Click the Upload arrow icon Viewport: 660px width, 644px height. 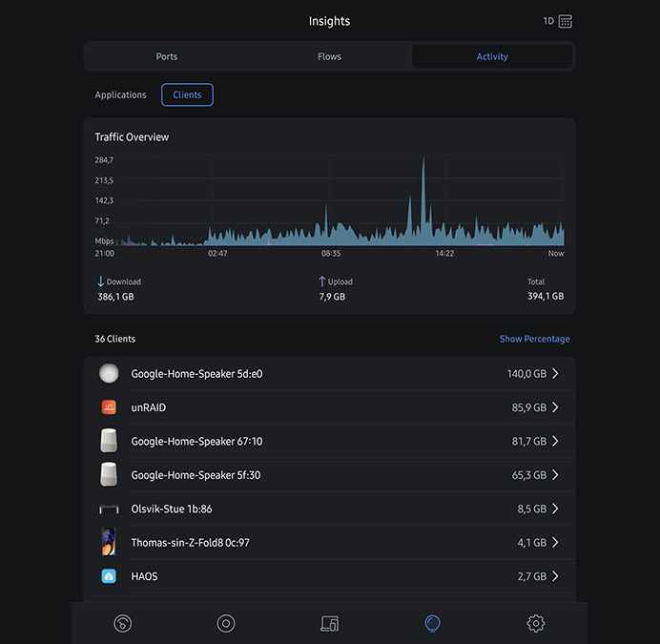point(322,281)
